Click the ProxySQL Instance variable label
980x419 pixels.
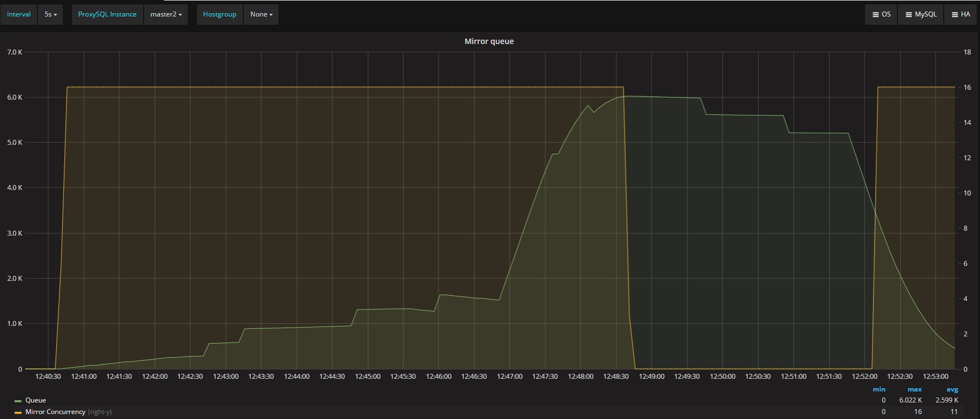point(107,14)
